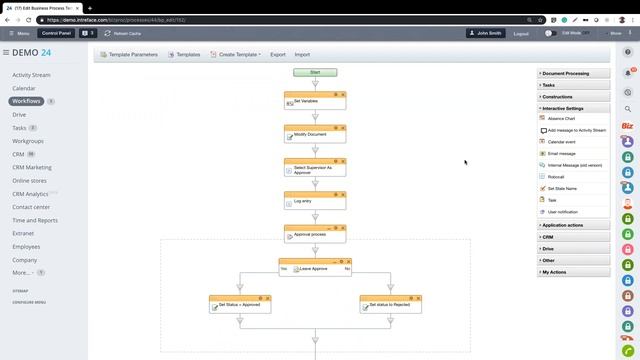
Task: Bookmark page with star icon in address bar
Action: point(540,20)
